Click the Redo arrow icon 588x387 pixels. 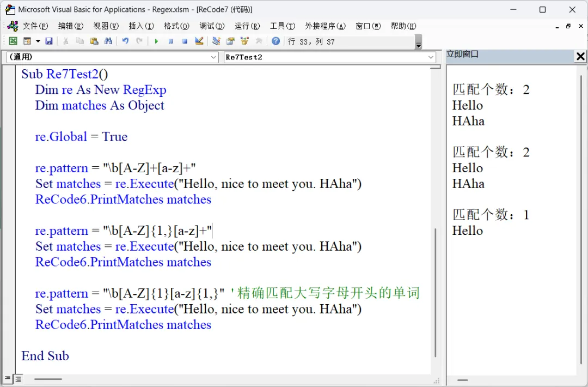(139, 41)
